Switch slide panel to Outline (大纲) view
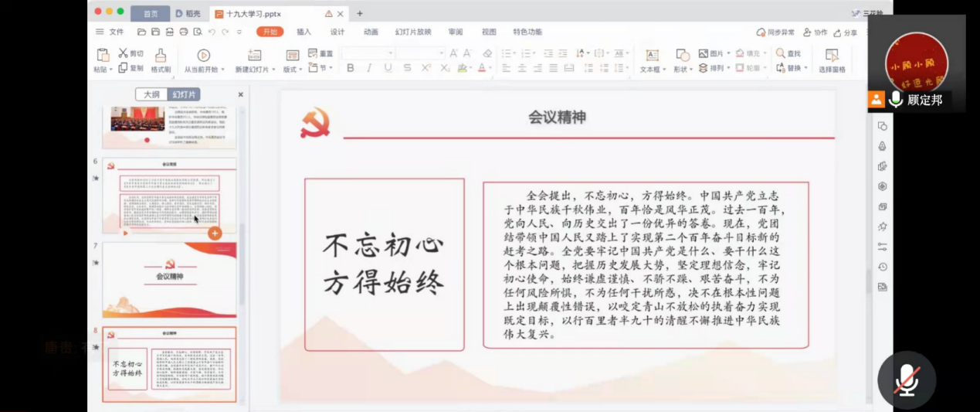Screen dimensions: 980x412 tap(151, 94)
